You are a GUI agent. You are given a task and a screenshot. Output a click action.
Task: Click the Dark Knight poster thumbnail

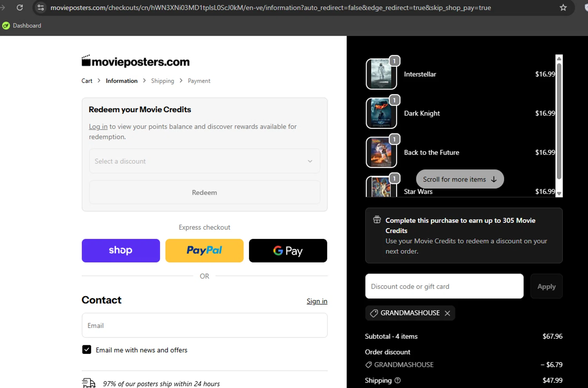[x=381, y=113]
